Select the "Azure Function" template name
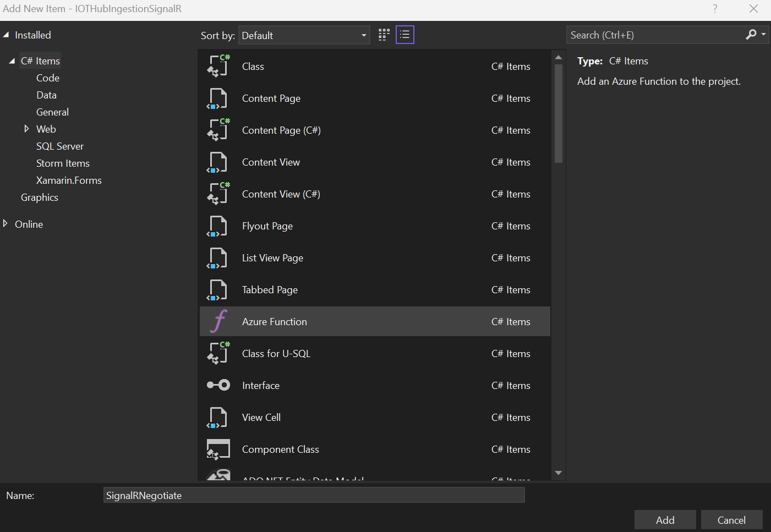 click(275, 322)
